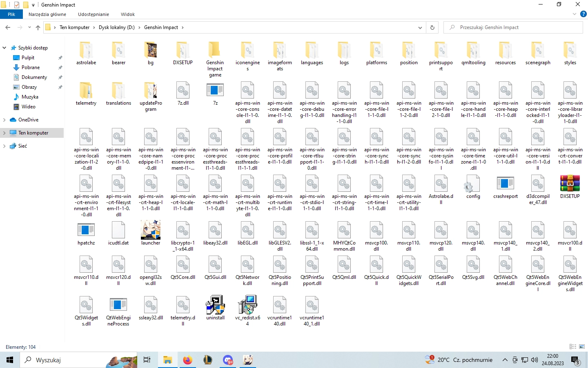Open File Explorer help

(x=584, y=14)
